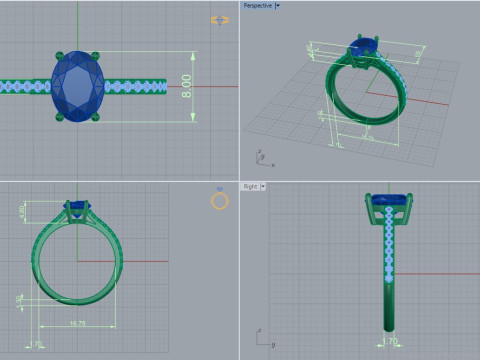Screen dimensions: 480x360
Task: Select the 4.80 dimension in front view
Action: click(x=21, y=211)
